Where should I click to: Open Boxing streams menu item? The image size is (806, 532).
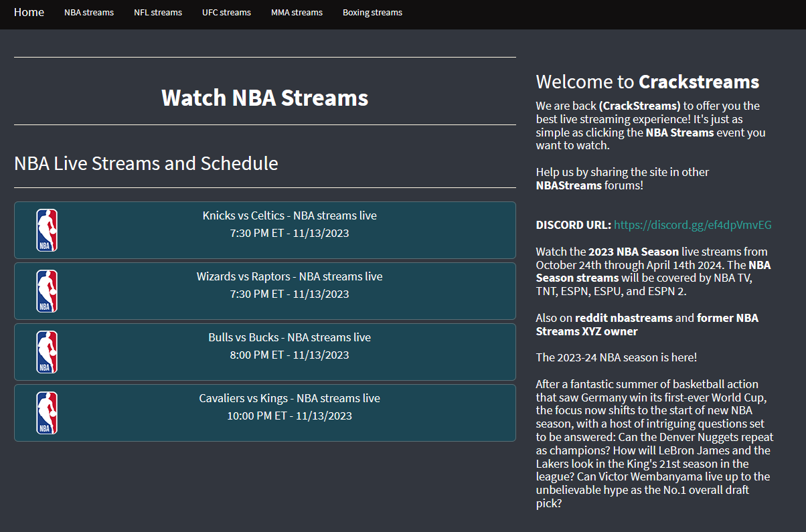[x=372, y=13]
